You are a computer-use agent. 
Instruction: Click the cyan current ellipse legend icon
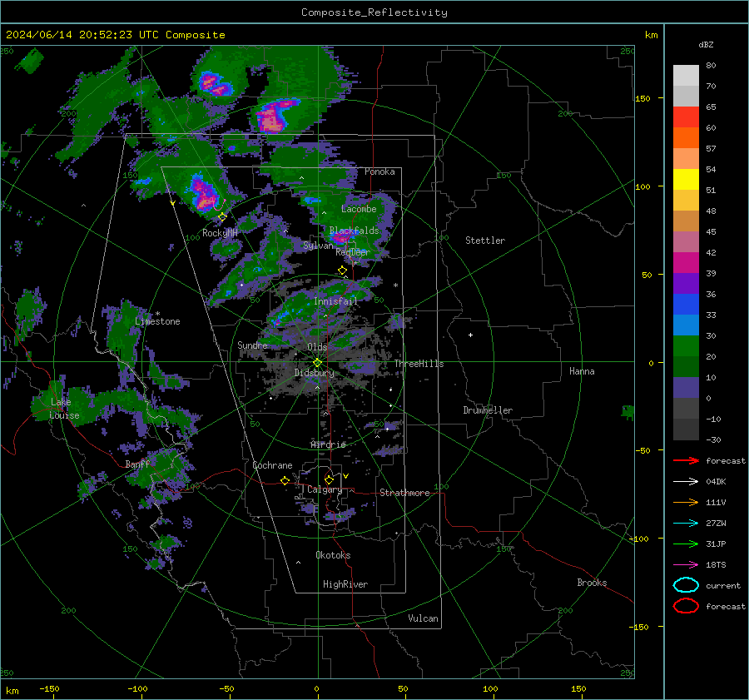click(x=686, y=585)
